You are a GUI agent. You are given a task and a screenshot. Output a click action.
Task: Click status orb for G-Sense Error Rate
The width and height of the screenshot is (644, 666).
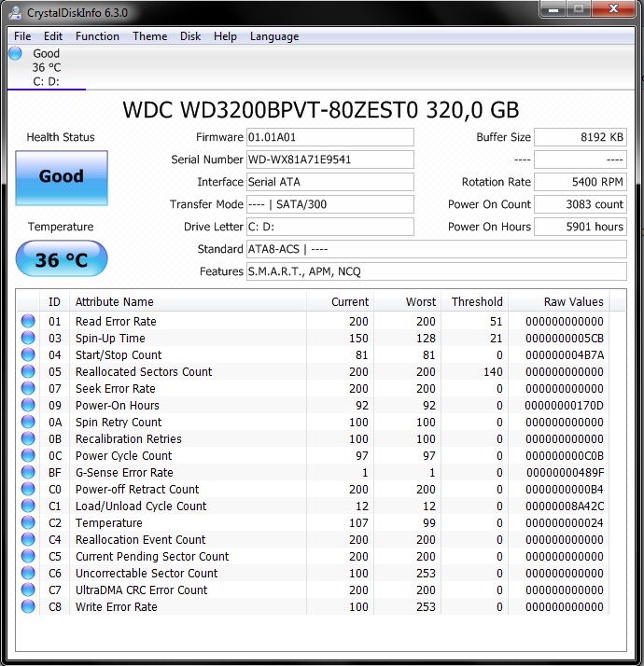[x=28, y=472]
